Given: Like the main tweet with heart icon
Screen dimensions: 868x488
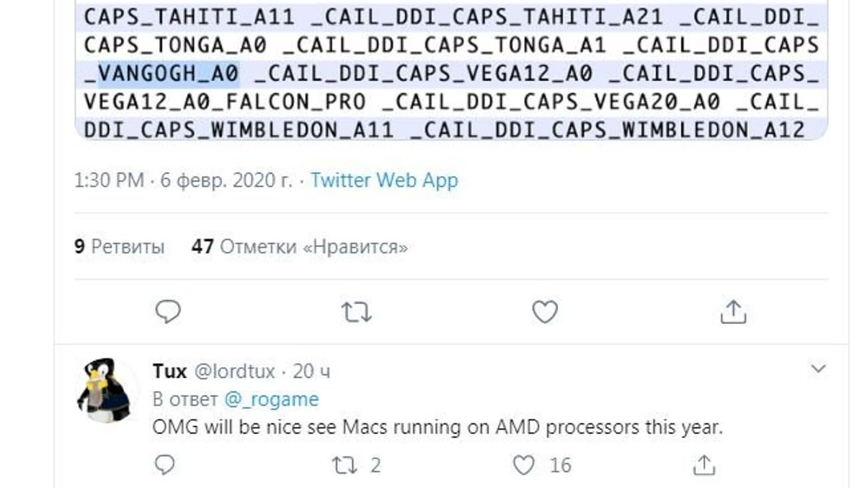Looking at the screenshot, I should tap(545, 312).
